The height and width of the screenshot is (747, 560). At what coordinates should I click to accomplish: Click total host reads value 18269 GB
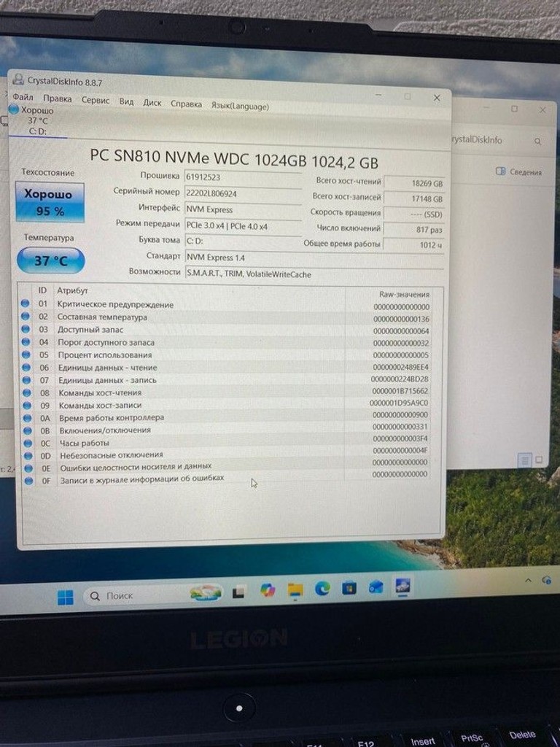point(414,183)
